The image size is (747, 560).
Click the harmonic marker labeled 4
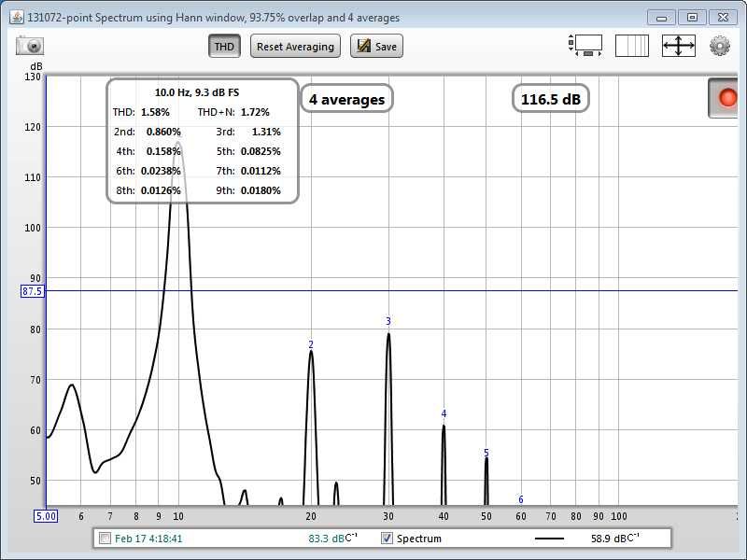[x=444, y=413]
